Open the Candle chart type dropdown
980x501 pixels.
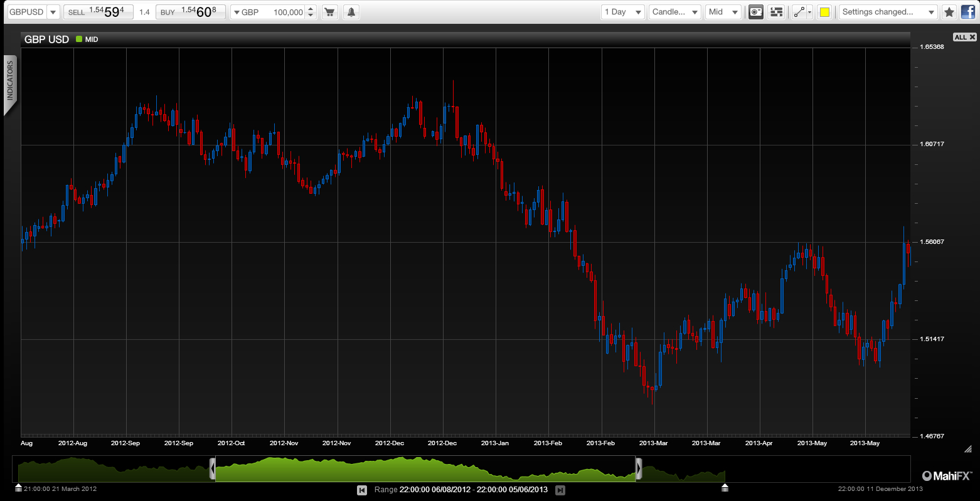click(675, 12)
